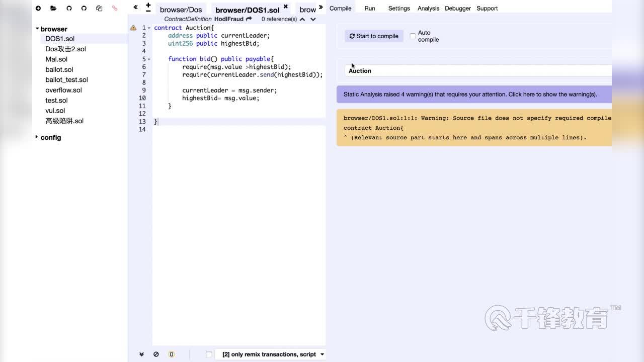
Task: Clear the console with the circle-slash icon
Action: point(156,354)
